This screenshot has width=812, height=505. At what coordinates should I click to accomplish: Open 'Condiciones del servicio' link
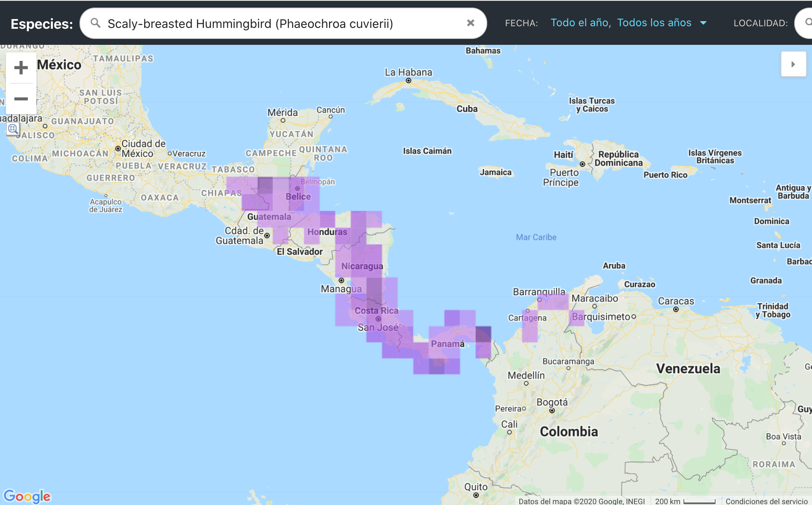coord(766,501)
